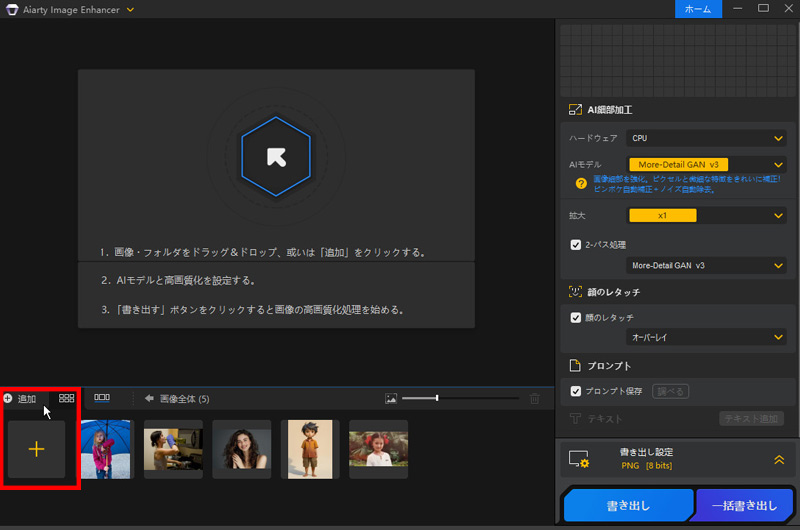Toggle the 2-パス処理 checkbox

pos(575,244)
